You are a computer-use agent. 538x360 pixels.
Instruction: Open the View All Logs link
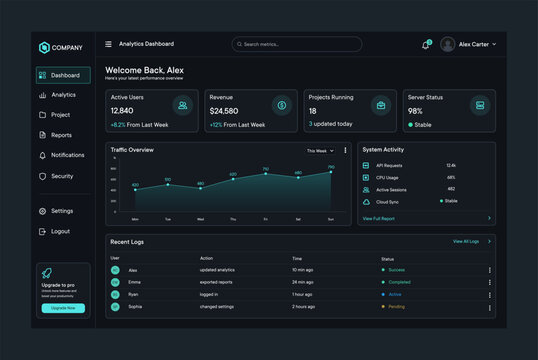pos(466,242)
